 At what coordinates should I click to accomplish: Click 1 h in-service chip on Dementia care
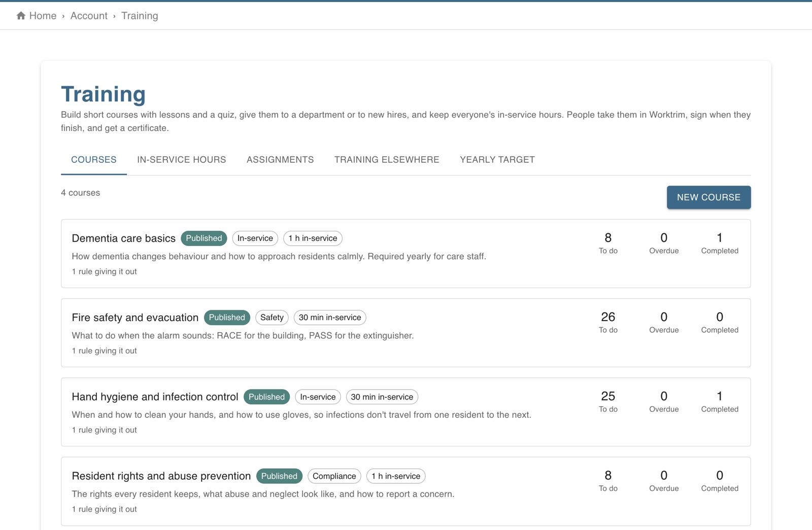[313, 238]
